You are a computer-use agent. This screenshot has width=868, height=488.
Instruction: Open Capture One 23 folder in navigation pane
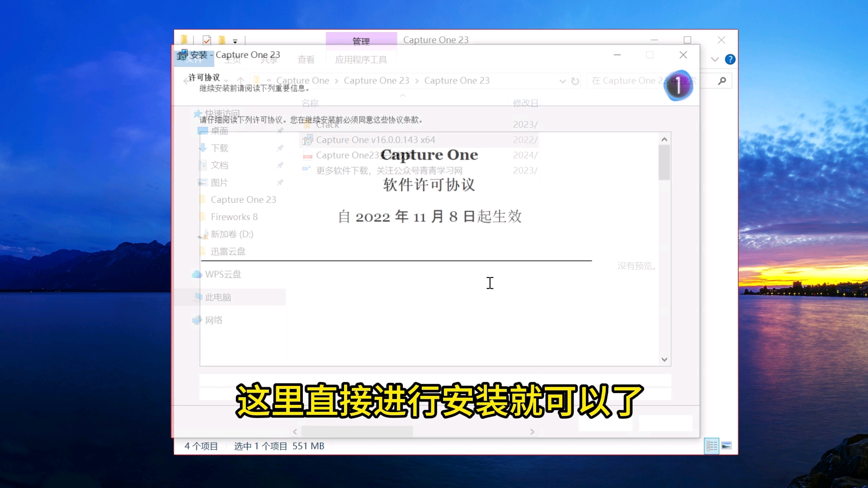coord(243,200)
